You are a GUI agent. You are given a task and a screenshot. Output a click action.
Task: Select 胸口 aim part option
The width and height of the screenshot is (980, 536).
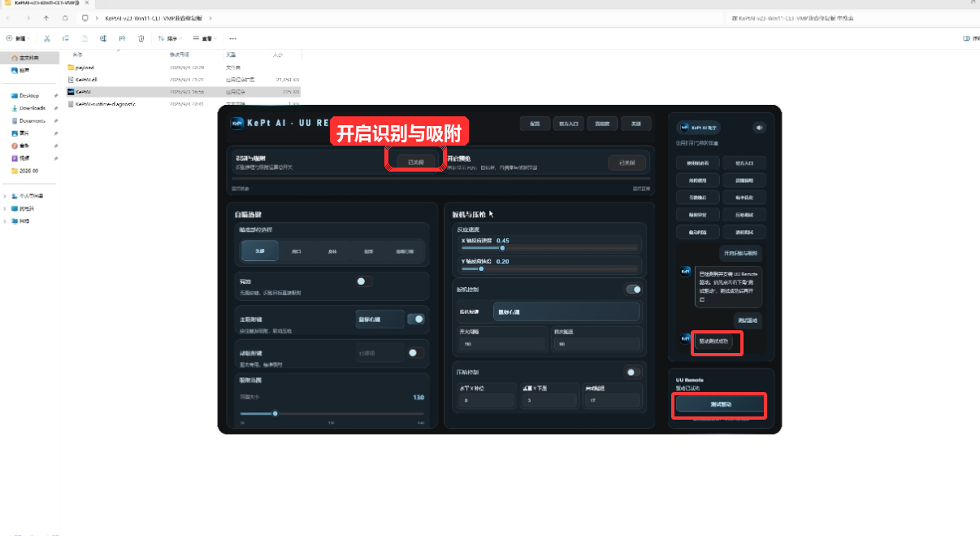[x=297, y=251]
